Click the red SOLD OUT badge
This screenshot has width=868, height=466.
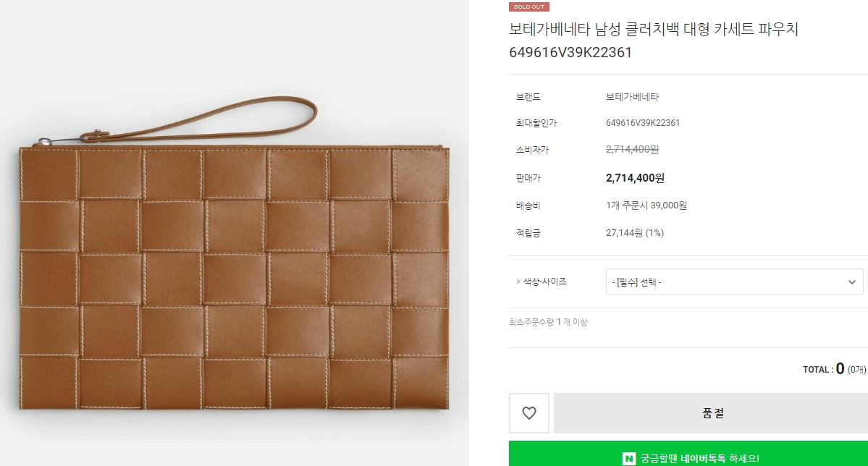coord(529,7)
